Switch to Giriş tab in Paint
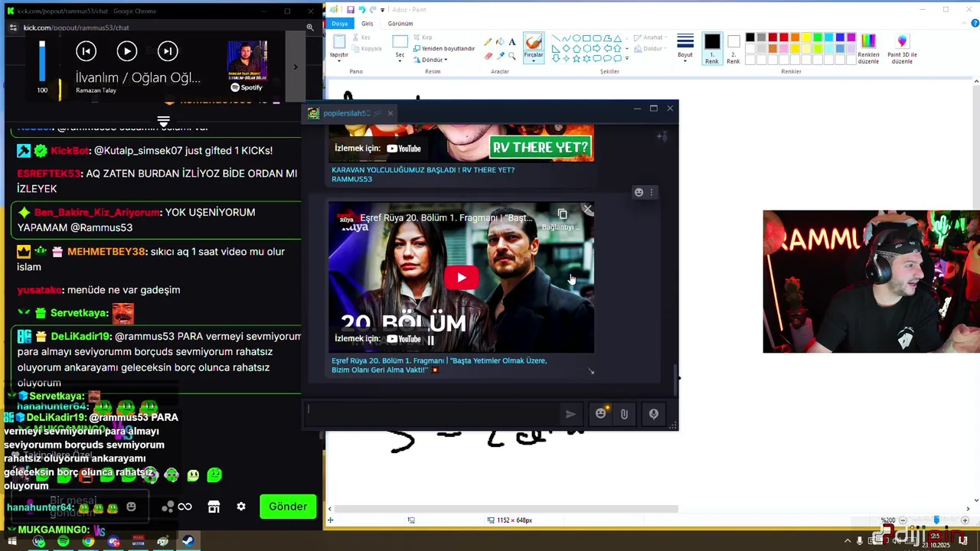Viewport: 980px width, 551px height. point(367,24)
